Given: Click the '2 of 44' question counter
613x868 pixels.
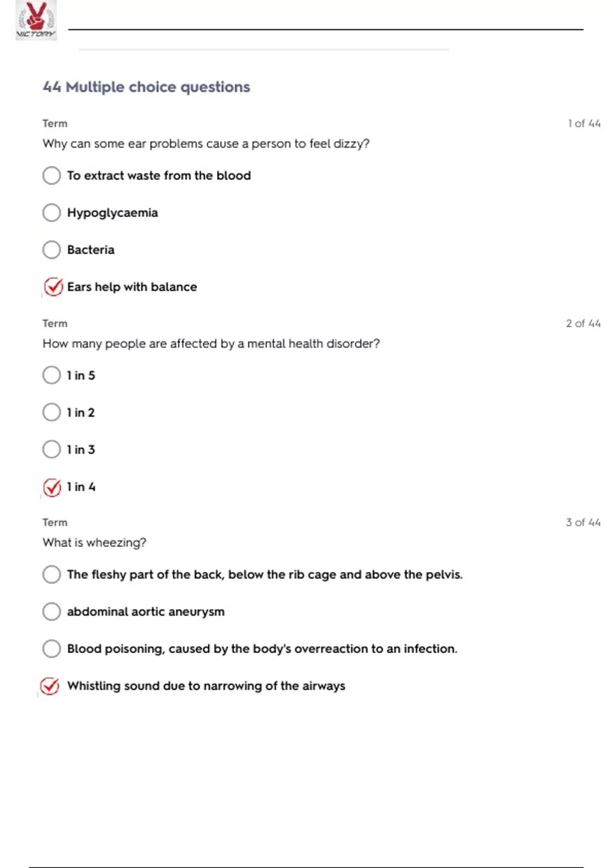Looking at the screenshot, I should (583, 323).
